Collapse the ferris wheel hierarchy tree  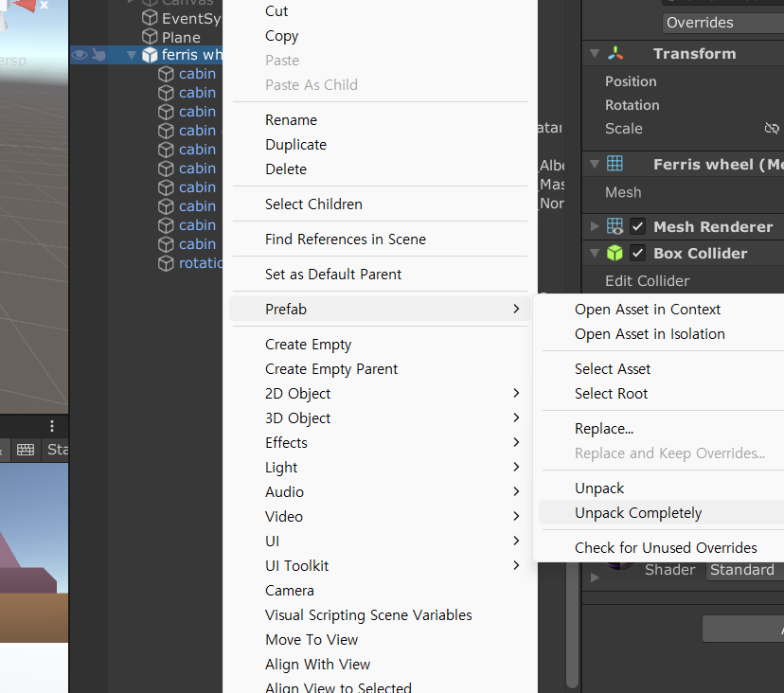[x=132, y=55]
